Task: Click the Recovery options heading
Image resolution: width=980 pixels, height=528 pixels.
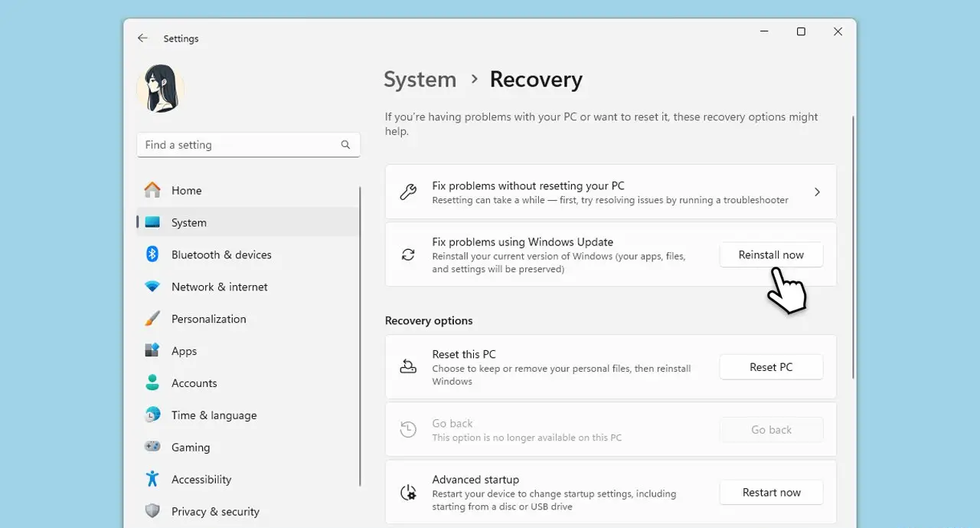Action: [x=429, y=320]
